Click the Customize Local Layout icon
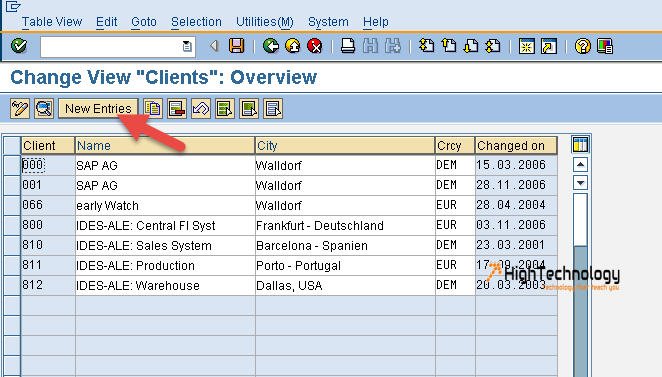Viewport: 662px width, 377px height. 605,46
